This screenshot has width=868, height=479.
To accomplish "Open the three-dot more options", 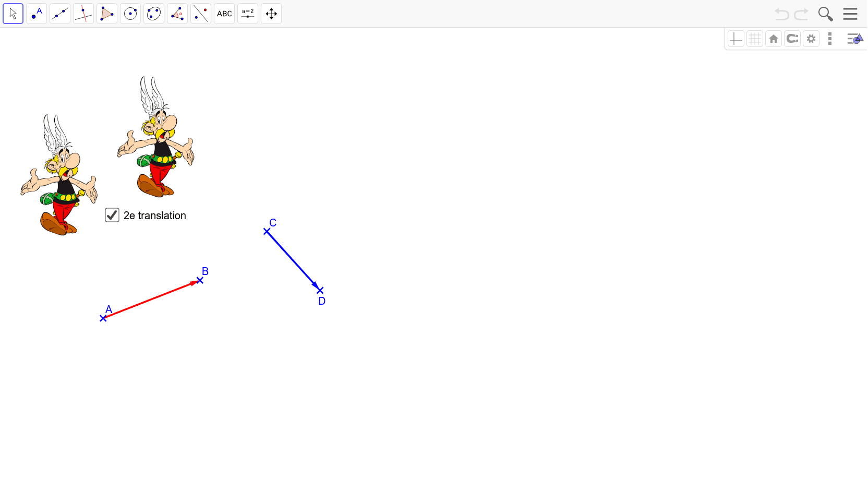I will point(830,39).
